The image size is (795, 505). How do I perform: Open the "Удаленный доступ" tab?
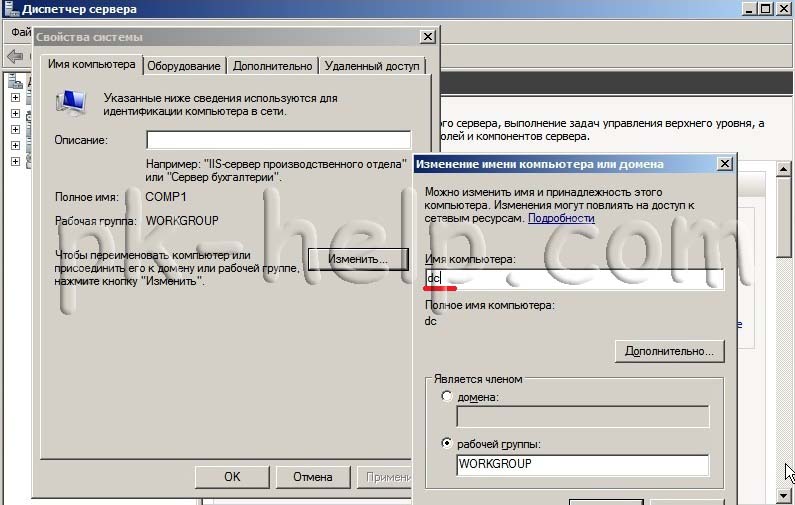371,66
